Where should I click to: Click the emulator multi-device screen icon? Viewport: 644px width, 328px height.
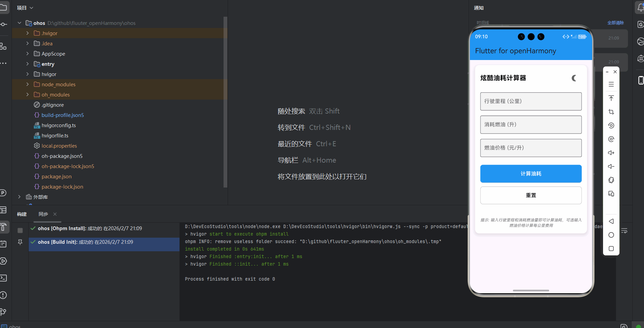click(611, 194)
